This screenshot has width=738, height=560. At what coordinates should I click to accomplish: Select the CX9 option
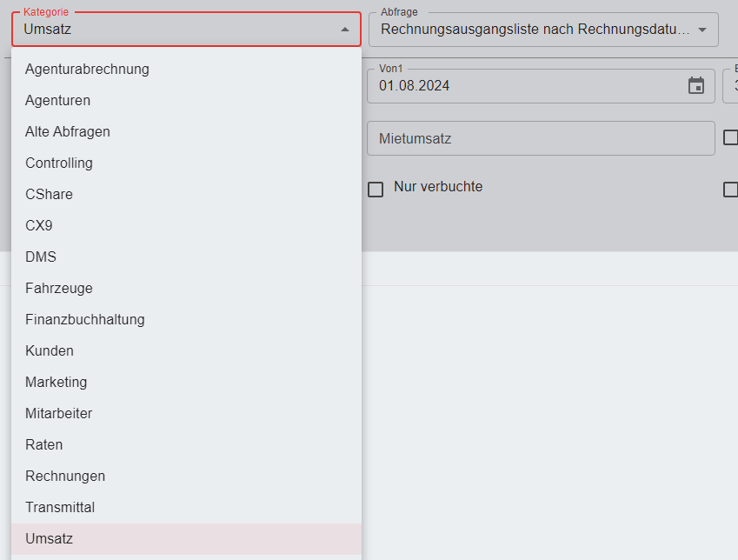39,225
